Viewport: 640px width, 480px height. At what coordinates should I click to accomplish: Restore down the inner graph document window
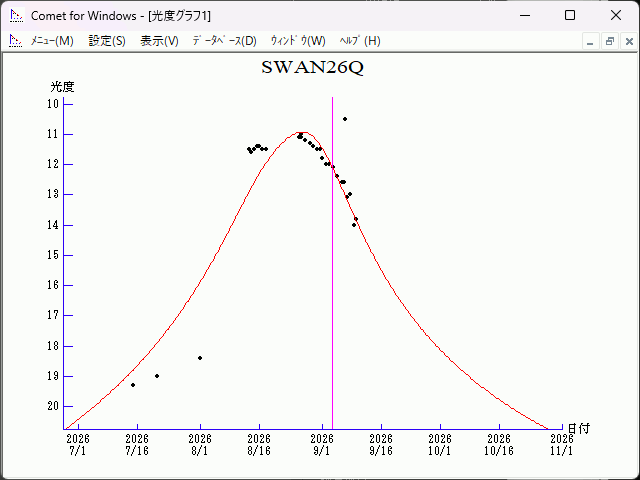(x=610, y=41)
